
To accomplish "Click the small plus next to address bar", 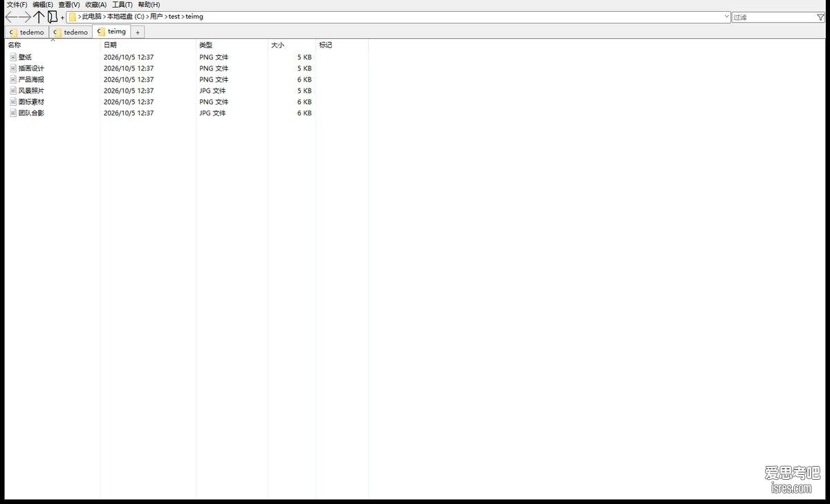I will point(62,17).
